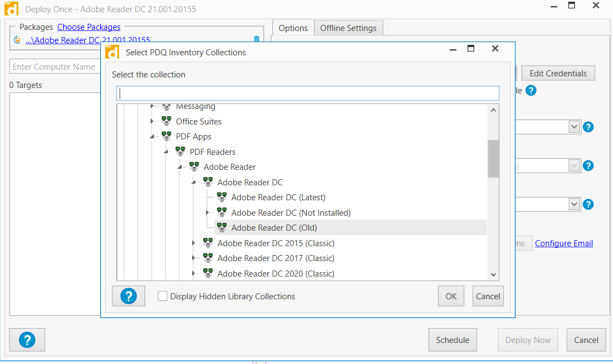The width and height of the screenshot is (613, 364).
Task: Select the PDF Apps collection
Action: tap(193, 136)
